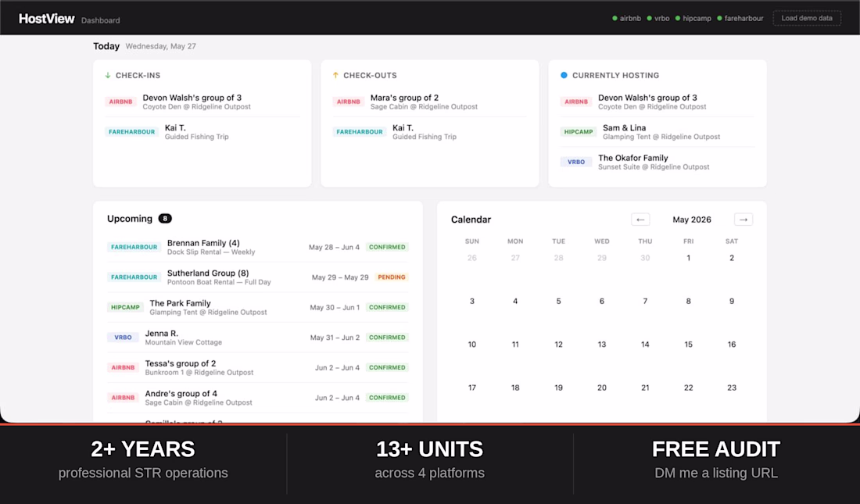
Task: Click Wednesday, May 27 date text
Action: click(161, 46)
